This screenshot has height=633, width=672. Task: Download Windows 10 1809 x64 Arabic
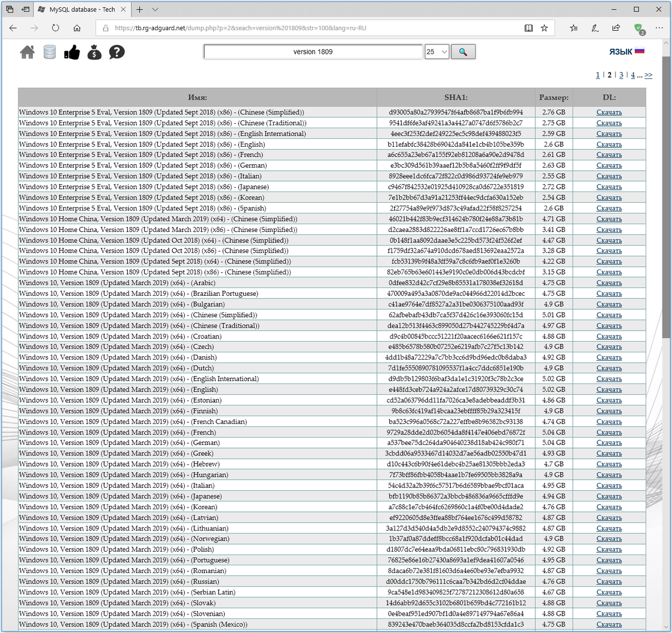609,283
